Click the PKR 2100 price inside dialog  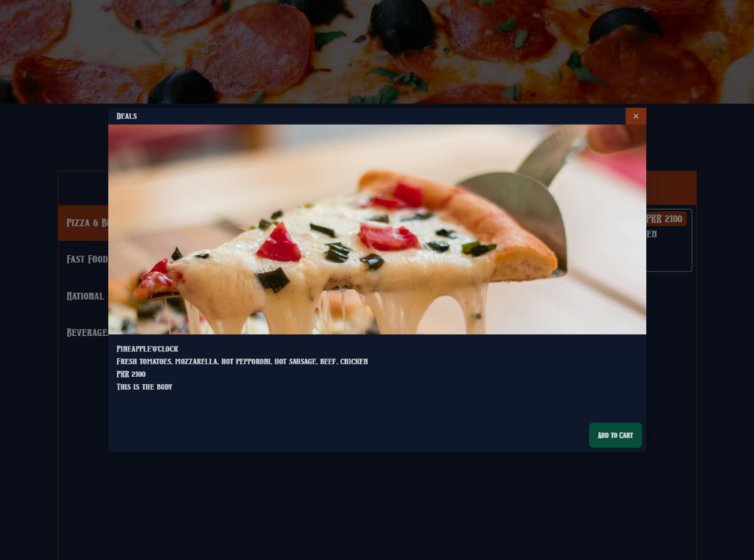[x=131, y=374]
